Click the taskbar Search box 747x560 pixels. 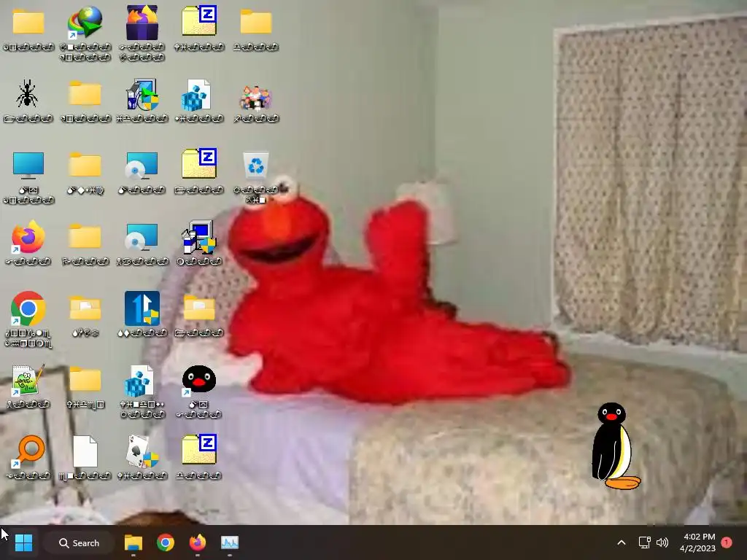pyautogui.click(x=79, y=542)
